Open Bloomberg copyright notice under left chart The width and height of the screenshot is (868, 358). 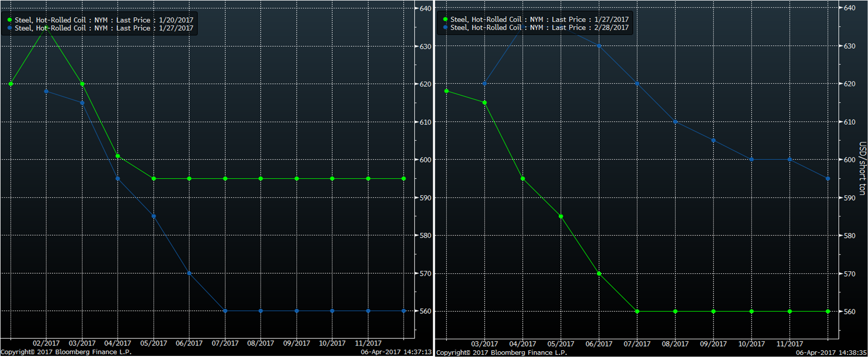point(66,352)
